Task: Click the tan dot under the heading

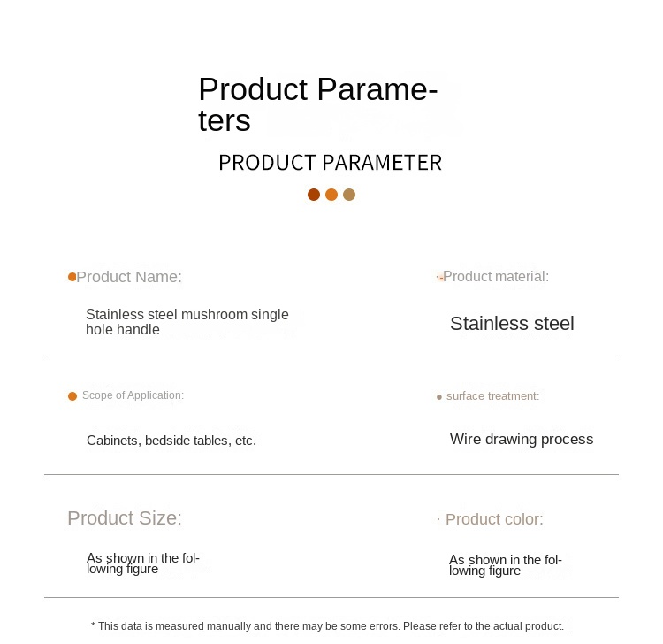Action: click(x=349, y=195)
